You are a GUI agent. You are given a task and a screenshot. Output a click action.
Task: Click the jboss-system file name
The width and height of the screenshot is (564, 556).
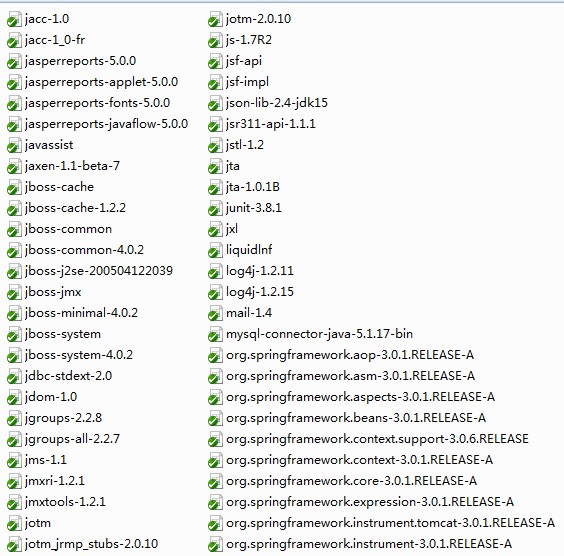click(63, 334)
